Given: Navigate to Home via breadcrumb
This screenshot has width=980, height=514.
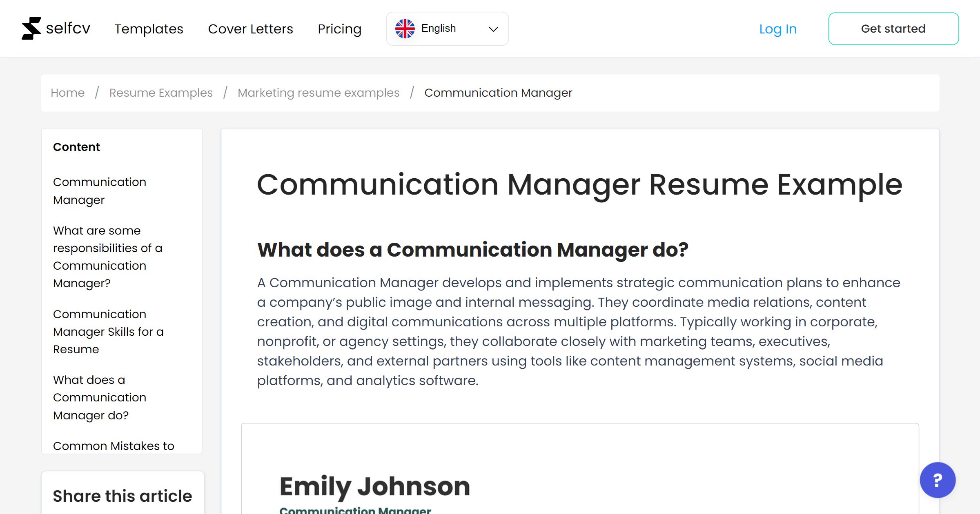Looking at the screenshot, I should pyautogui.click(x=67, y=93).
